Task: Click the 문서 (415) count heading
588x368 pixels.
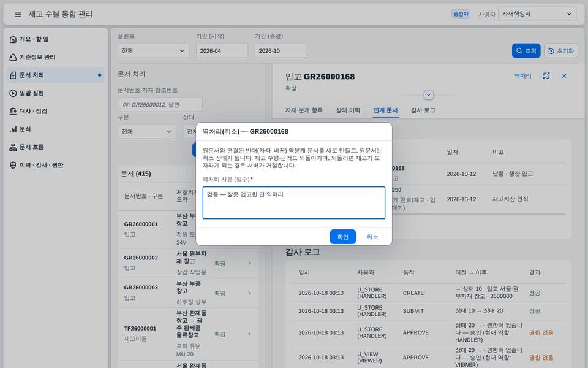Action: [136, 174]
